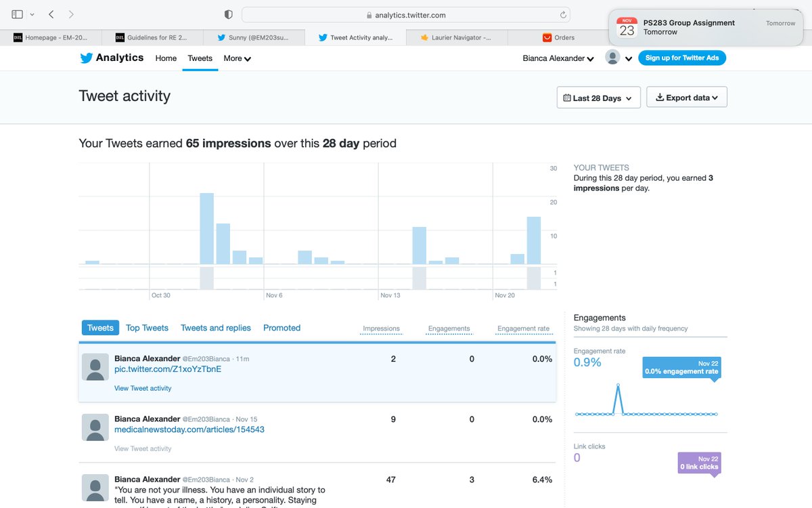Switch to Guidelines for RE 2 browser tab
This screenshot has height=508, width=812.
pyautogui.click(x=152, y=38)
